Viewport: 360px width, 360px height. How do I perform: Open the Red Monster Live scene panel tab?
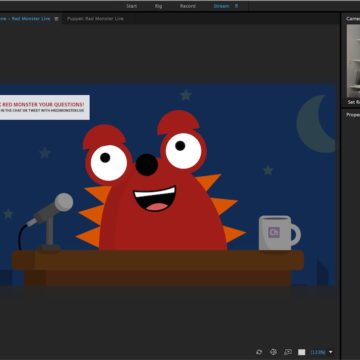(25, 19)
